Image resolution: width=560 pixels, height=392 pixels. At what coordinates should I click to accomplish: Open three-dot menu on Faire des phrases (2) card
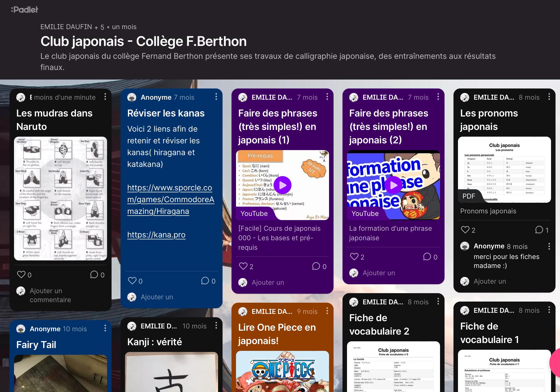pos(438,97)
